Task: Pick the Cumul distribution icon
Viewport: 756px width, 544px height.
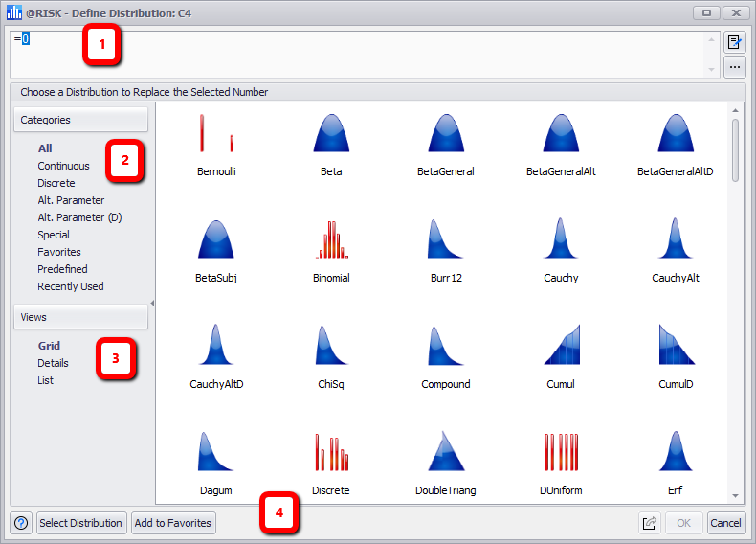Action: [561, 345]
